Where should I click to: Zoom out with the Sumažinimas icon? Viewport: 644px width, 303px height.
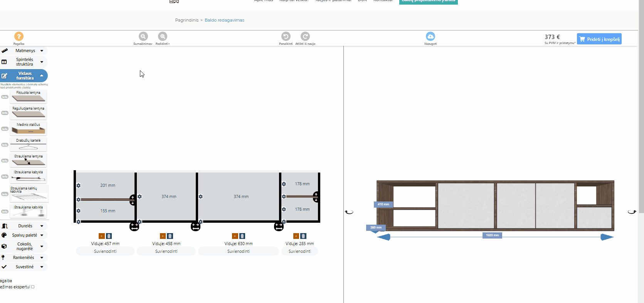click(143, 36)
